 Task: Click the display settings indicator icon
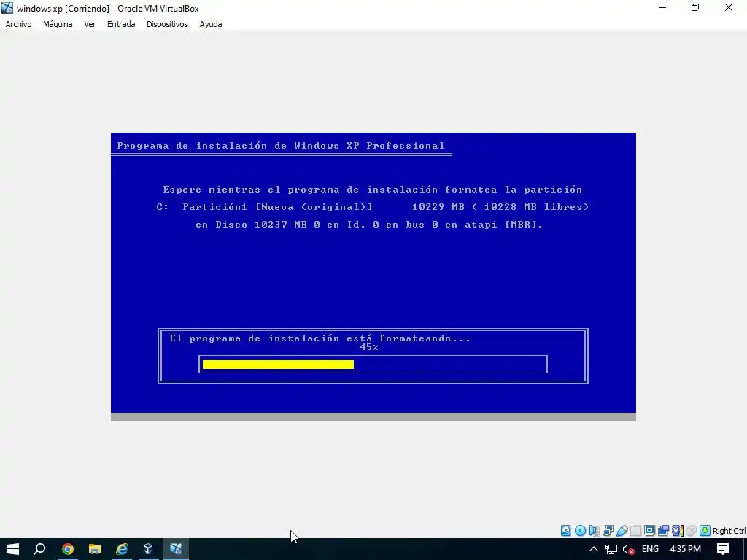[x=650, y=531]
